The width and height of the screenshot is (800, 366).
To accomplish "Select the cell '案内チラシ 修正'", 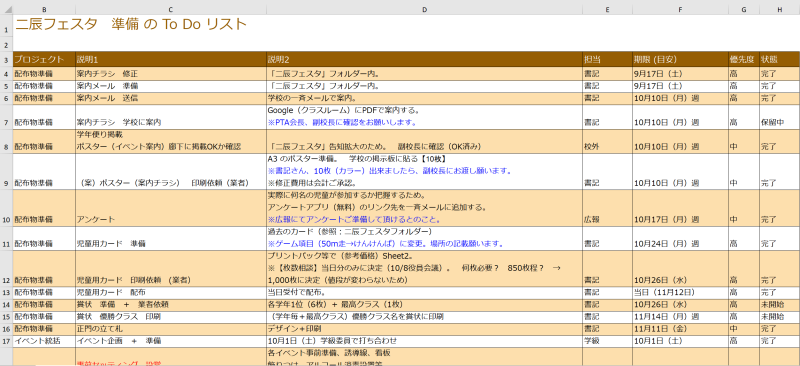I will (171, 73).
